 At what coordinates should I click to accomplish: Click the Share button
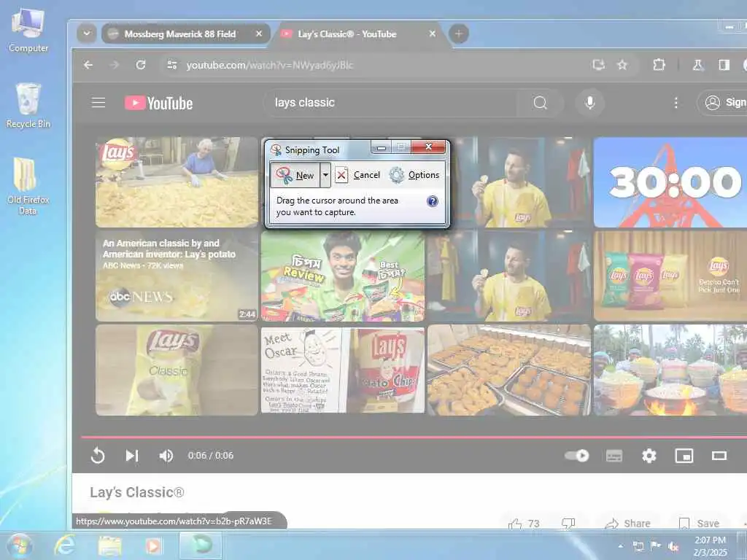click(x=627, y=524)
